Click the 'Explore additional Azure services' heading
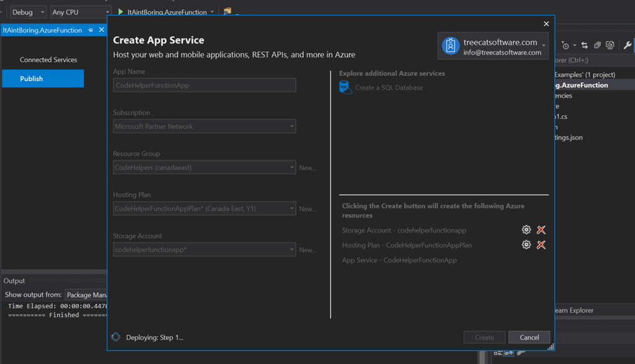Image resolution: width=635 pixels, height=364 pixels. pos(392,73)
